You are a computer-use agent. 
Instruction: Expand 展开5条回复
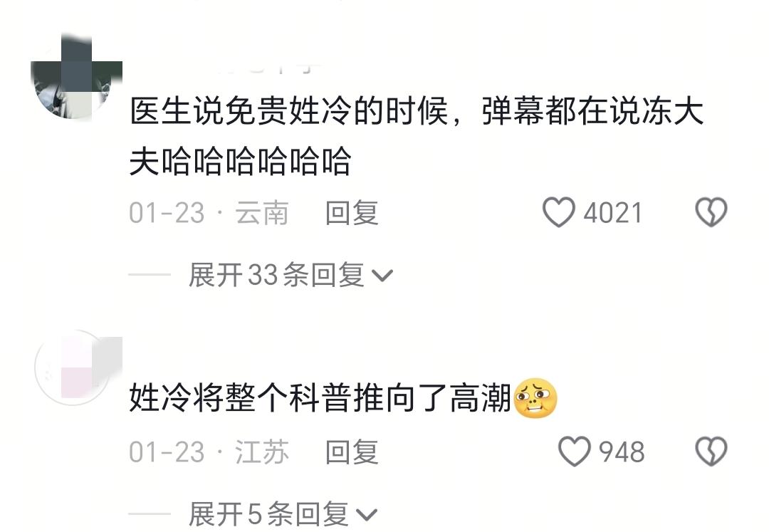pos(283,514)
